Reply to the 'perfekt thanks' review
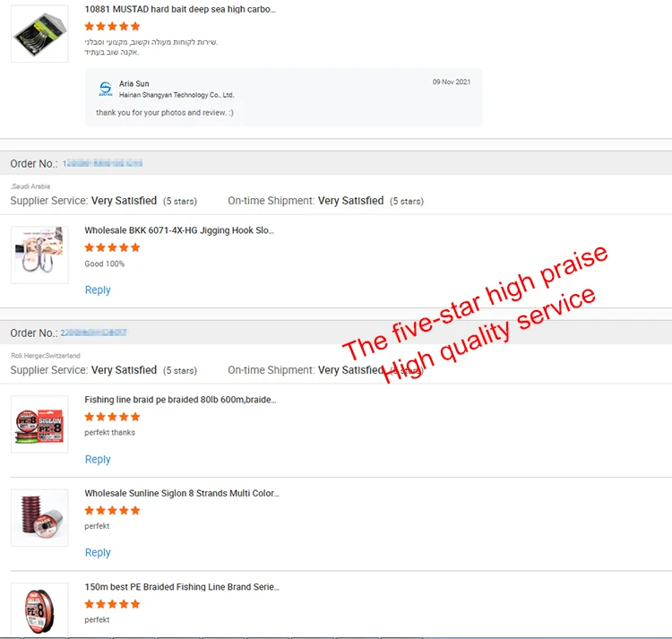 98,460
